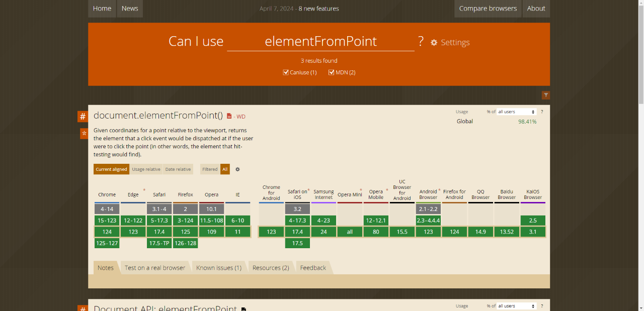Open the second feature's all users dropdown
The image size is (644, 311).
[517, 305]
